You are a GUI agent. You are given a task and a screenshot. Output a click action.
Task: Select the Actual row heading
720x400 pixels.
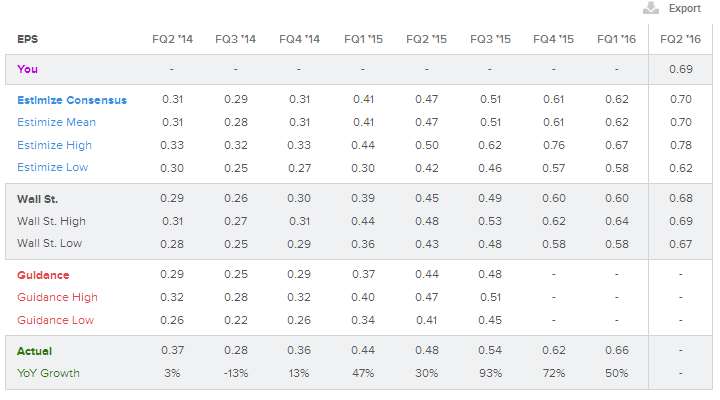[x=34, y=351]
